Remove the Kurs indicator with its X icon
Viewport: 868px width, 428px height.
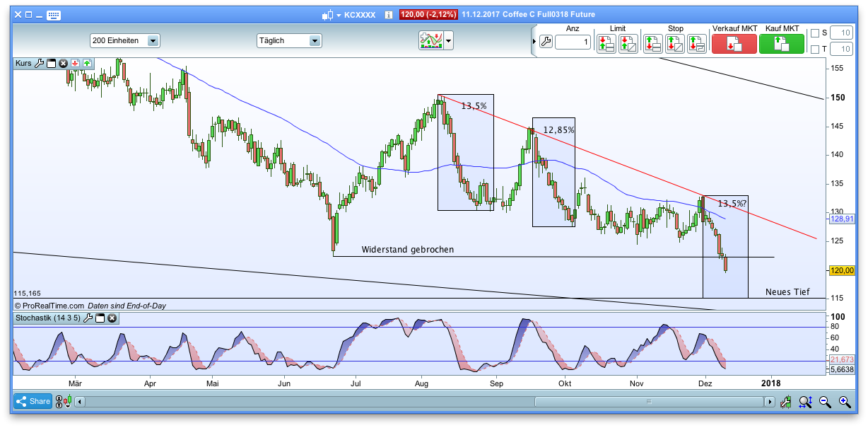(63, 63)
